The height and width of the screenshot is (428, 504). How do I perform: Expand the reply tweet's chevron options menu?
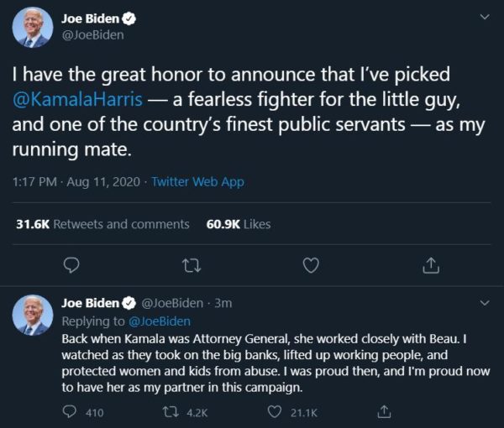pyautogui.click(x=484, y=302)
